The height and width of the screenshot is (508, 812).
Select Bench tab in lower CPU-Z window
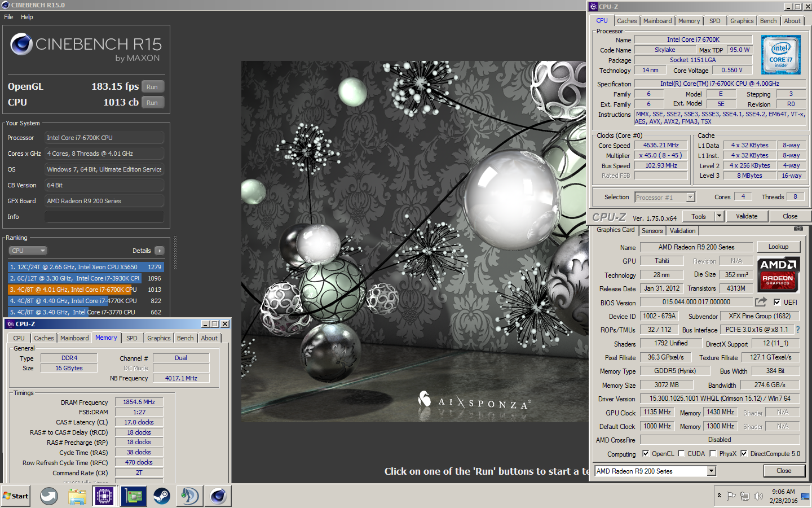(x=185, y=338)
